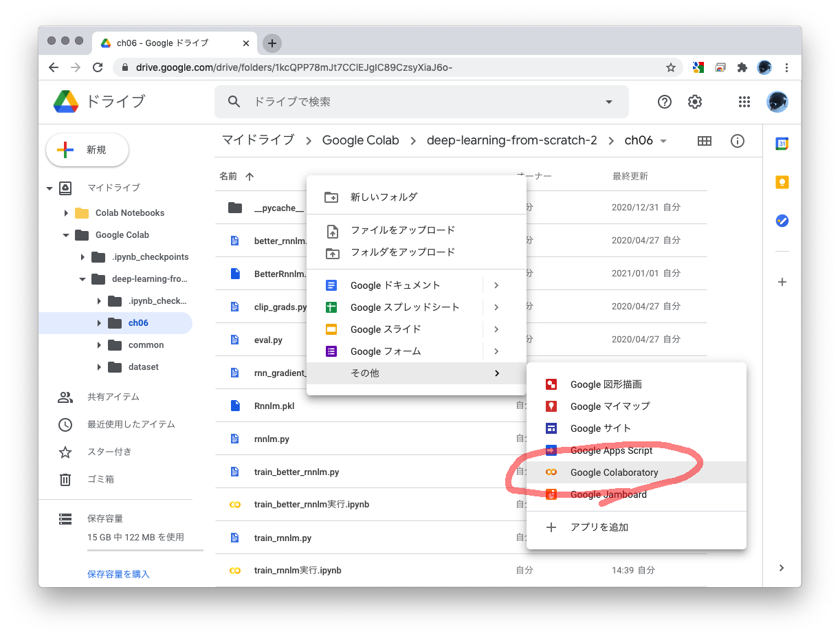This screenshot has width=840, height=638.
Task: Expand Google スプレッドシート submenu arrow
Action: point(496,307)
